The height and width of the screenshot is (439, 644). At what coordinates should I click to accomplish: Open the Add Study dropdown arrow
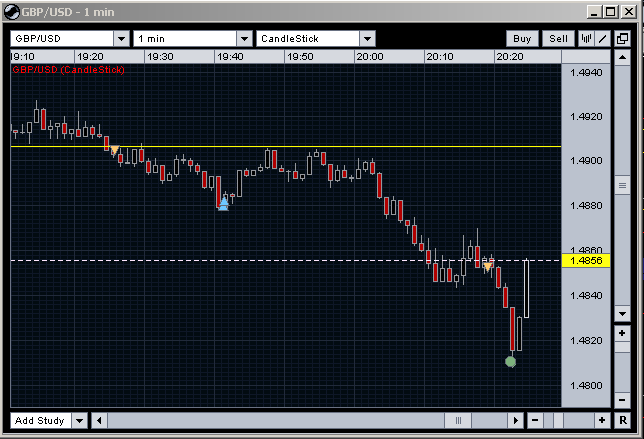pos(80,421)
